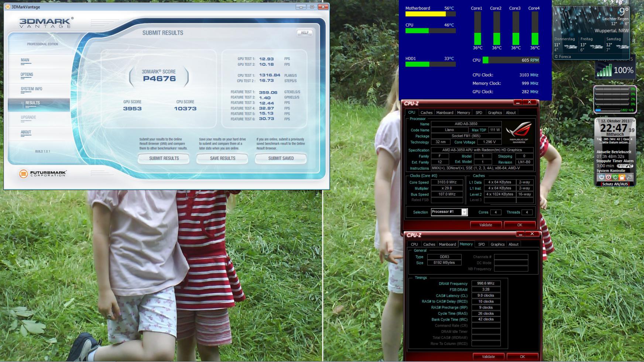644x362 pixels.
Task: Open About tab in upper CPU-Z window
Action: (x=511, y=113)
